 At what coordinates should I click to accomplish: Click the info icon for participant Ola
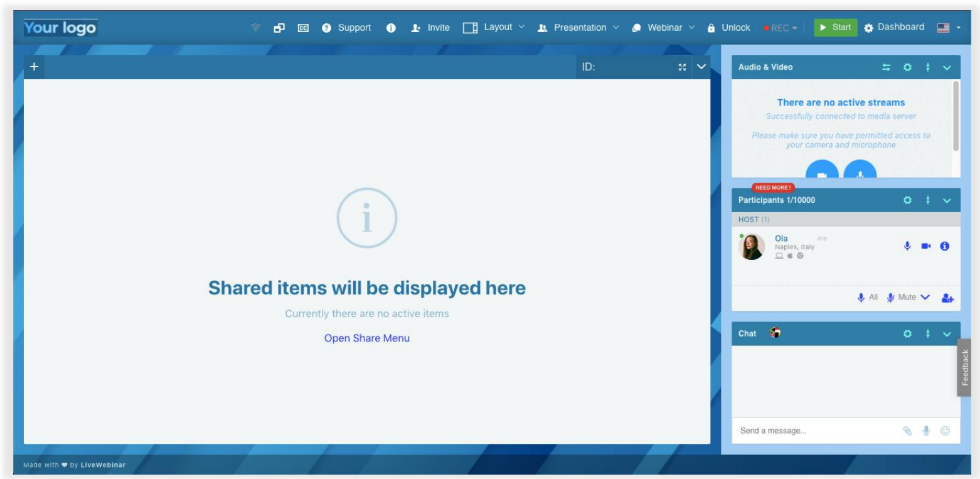tap(944, 247)
